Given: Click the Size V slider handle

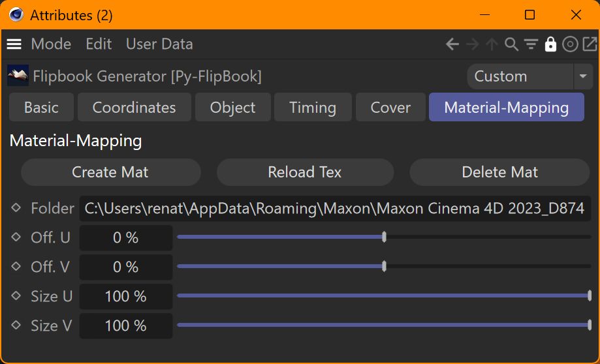Looking at the screenshot, I should click(x=590, y=325).
